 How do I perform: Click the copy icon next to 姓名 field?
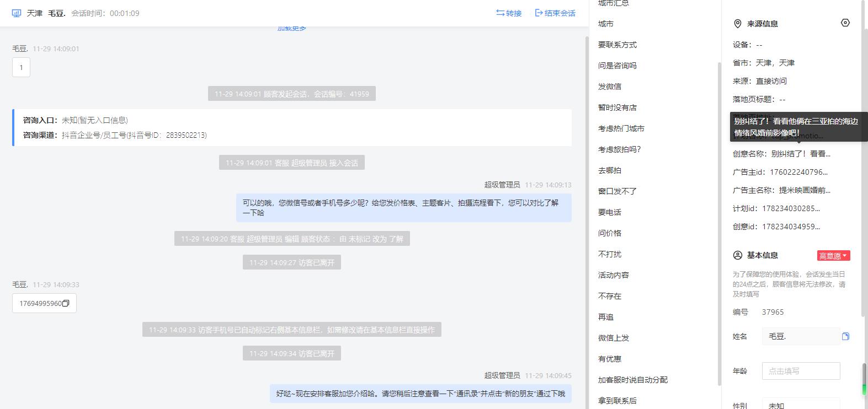(x=845, y=336)
